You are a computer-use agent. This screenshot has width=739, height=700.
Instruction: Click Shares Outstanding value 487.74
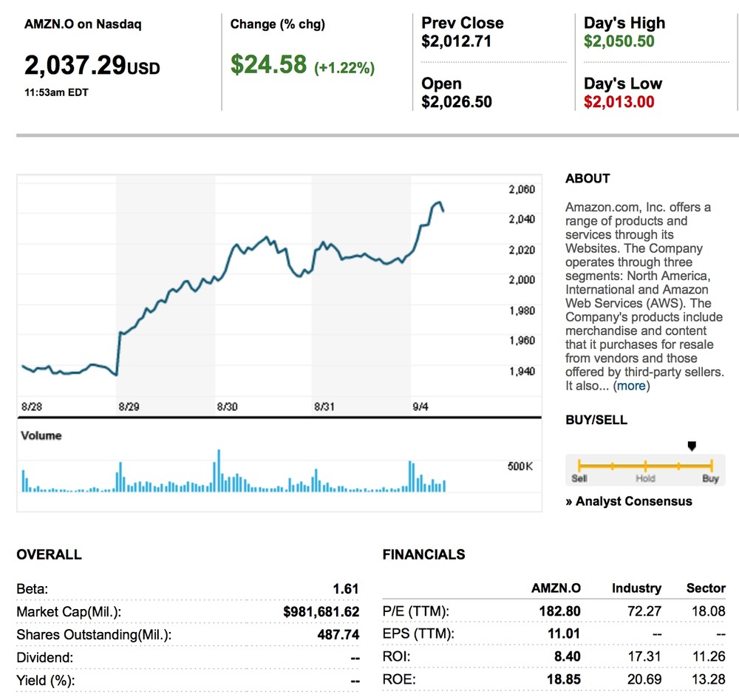[338, 634]
